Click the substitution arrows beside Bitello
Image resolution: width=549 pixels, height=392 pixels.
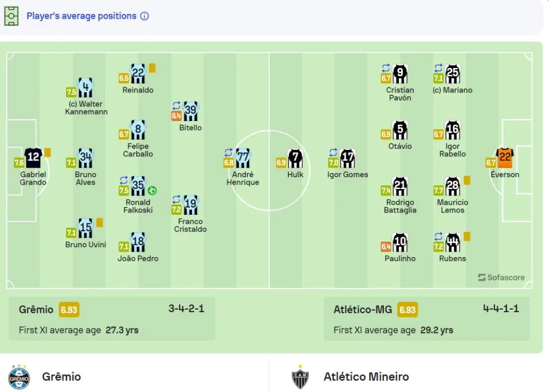click(176, 106)
